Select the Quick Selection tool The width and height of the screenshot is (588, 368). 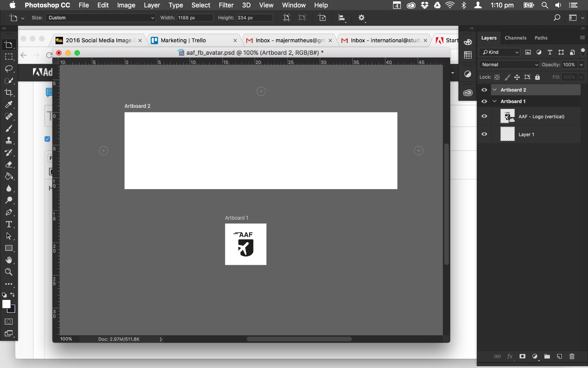[x=9, y=81]
